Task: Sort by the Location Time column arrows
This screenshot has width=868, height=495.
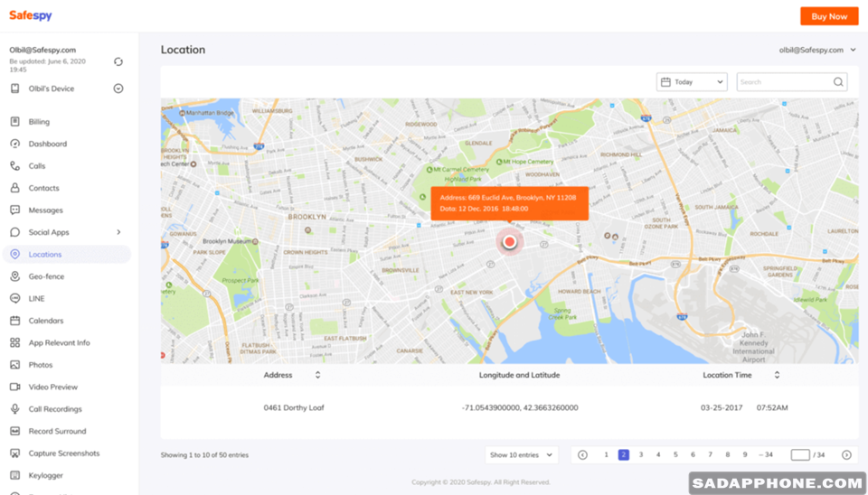Action: (x=777, y=375)
